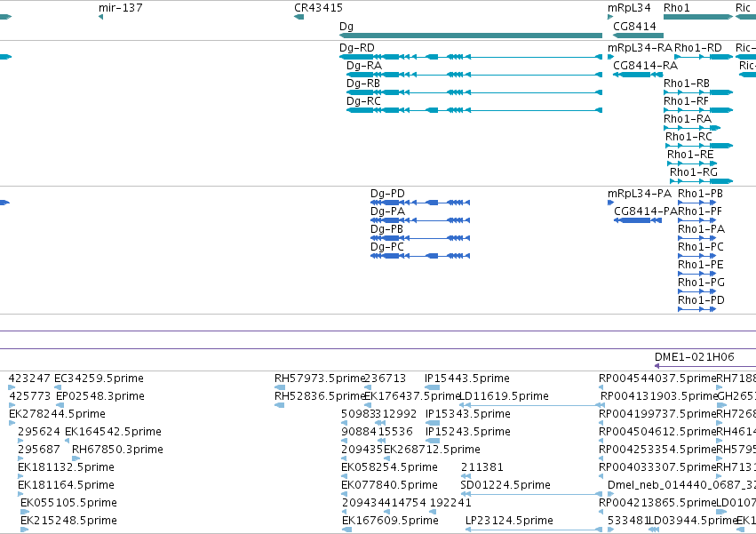Viewport: 756px width, 534px height.
Task: Click the Rho1-RD transcript label
Action: [x=697, y=48]
